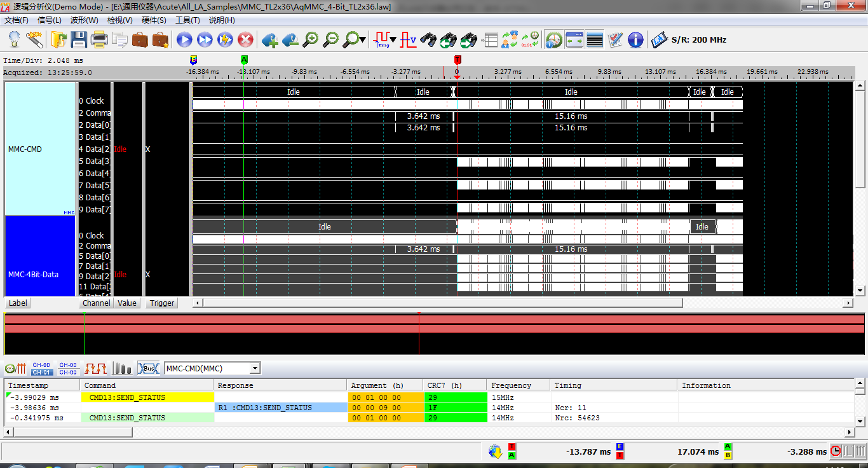Click the threshold voltage waveform icon

pyautogui.click(x=408, y=40)
